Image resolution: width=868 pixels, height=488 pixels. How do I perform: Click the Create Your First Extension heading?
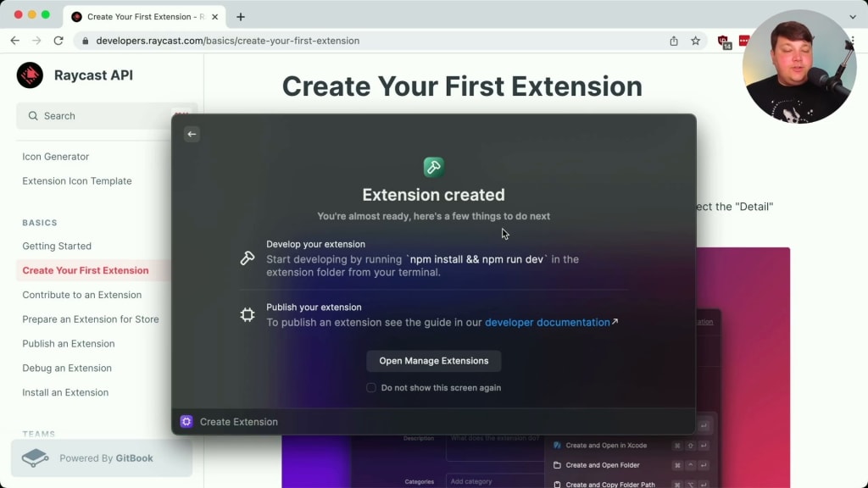[462, 86]
